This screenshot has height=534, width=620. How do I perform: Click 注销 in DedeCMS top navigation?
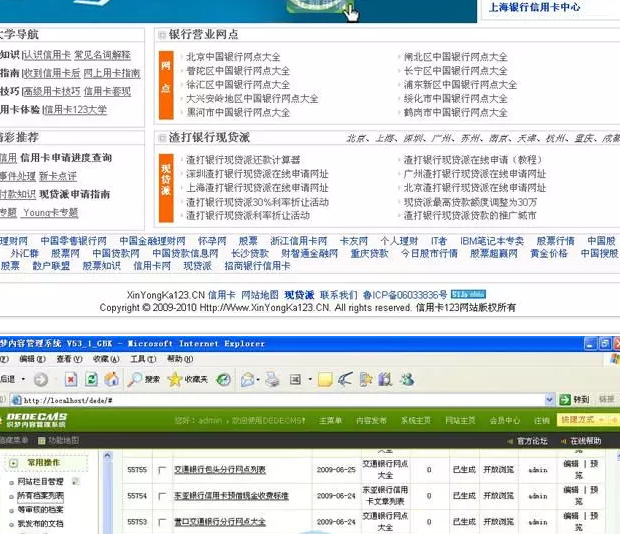point(541,421)
